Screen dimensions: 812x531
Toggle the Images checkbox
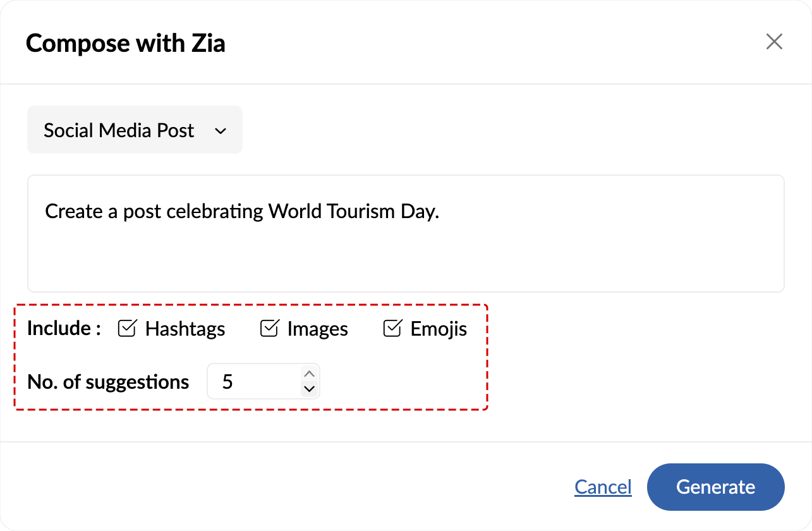[270, 329]
